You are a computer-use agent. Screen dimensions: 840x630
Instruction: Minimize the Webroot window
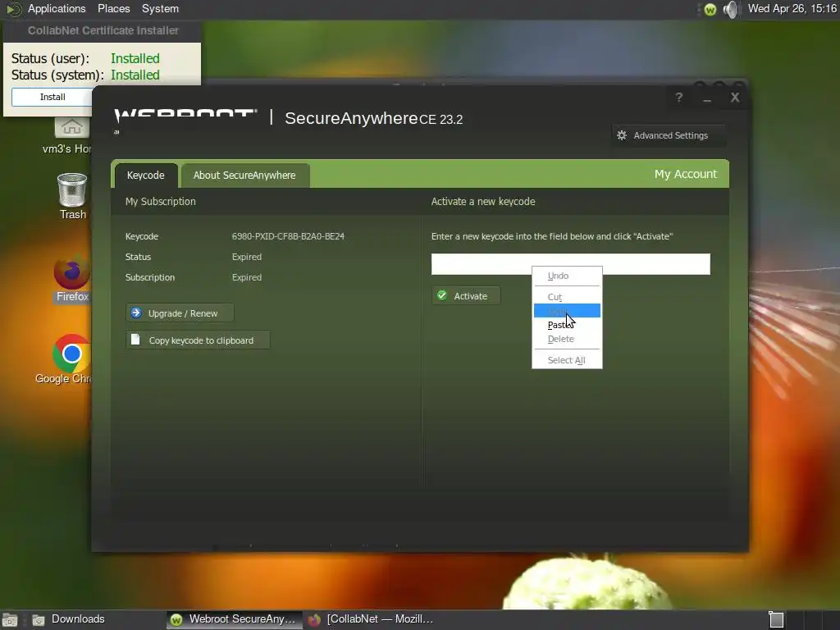707,98
